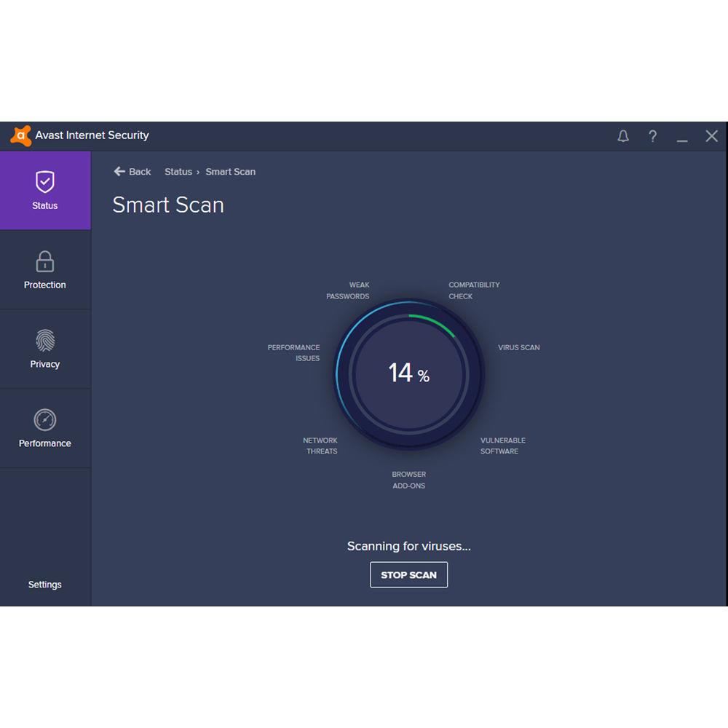Open notifications with the bell icon
Viewport: 728px width, 728px height.
(x=623, y=136)
